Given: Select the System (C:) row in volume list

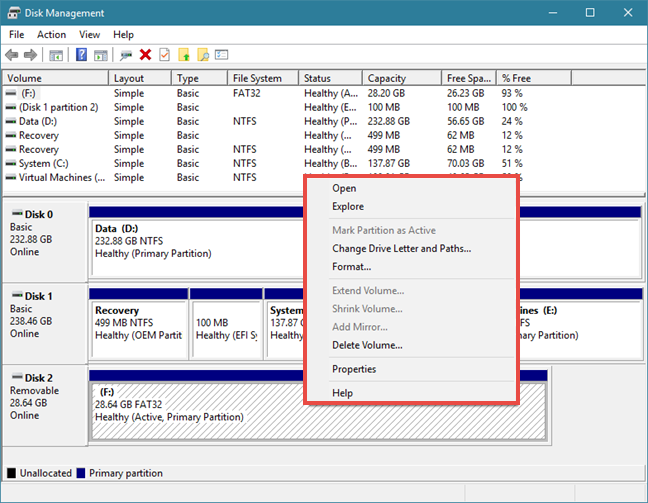Looking at the screenshot, I should pos(264,163).
